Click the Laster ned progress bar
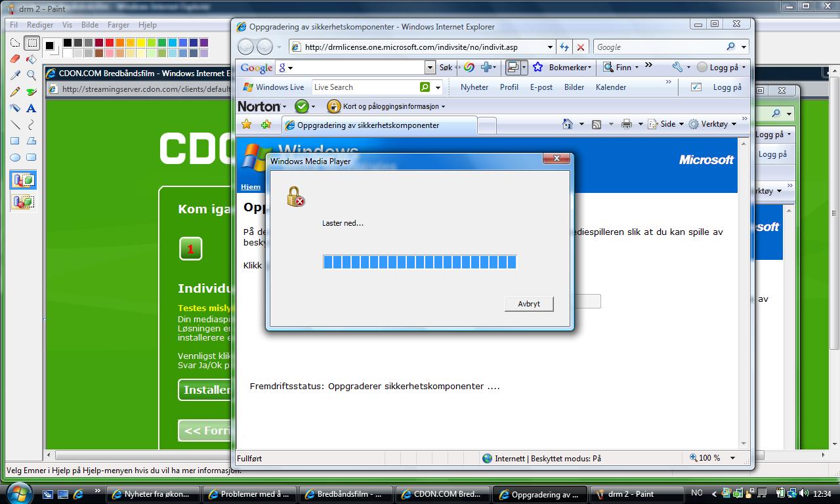The height and width of the screenshot is (504, 840). tap(420, 262)
